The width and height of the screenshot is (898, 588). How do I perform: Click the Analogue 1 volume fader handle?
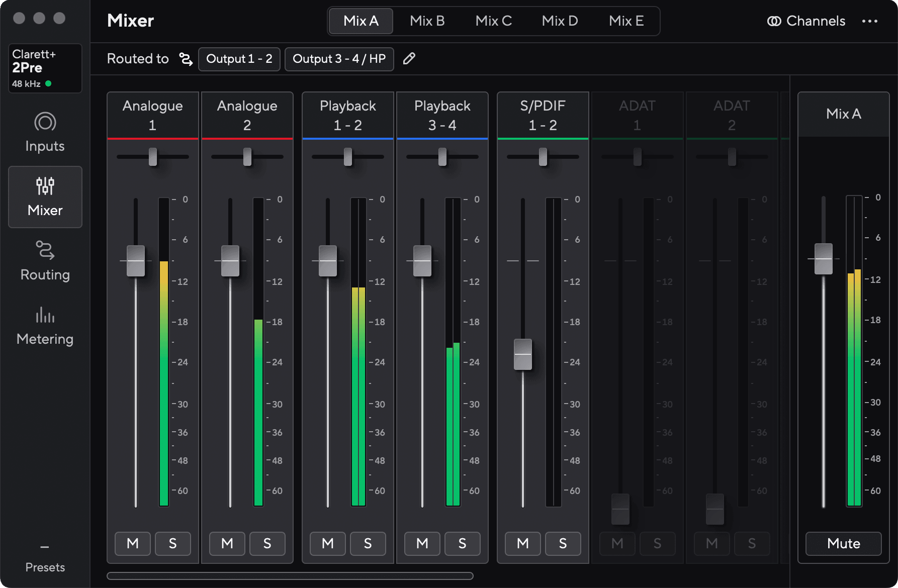[x=136, y=261]
